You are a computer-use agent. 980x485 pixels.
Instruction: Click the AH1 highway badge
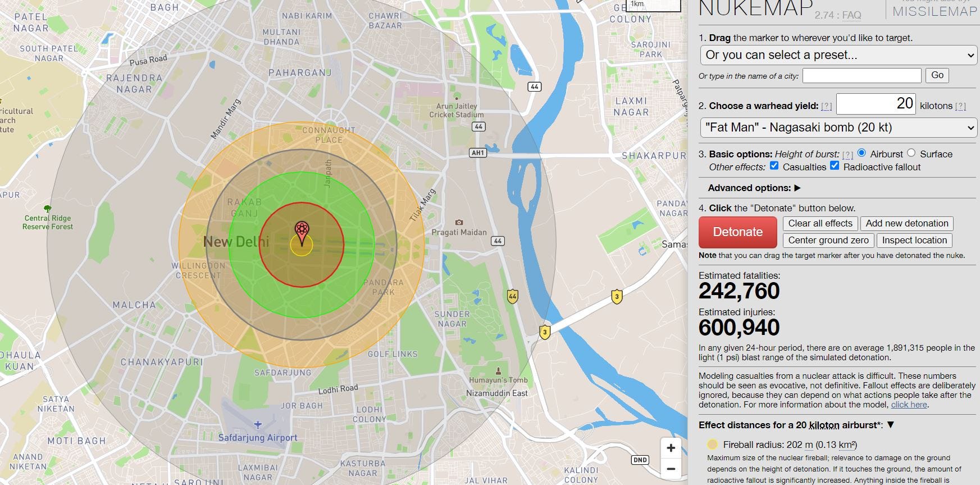pyautogui.click(x=477, y=153)
